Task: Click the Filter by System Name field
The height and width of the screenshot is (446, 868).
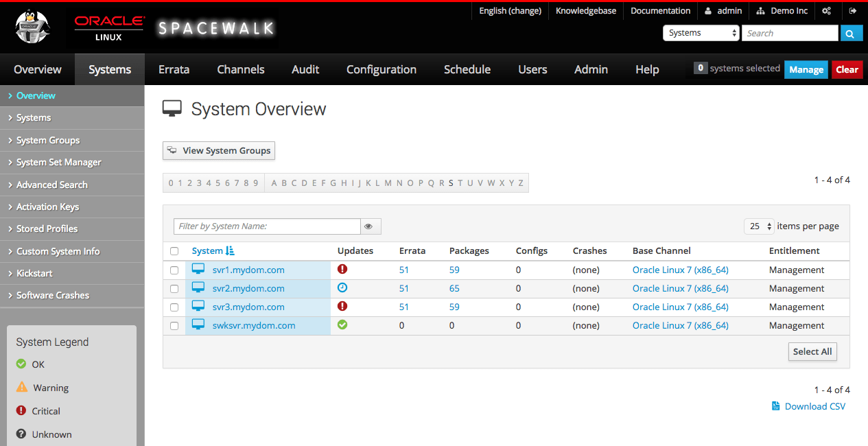Action: 267,226
